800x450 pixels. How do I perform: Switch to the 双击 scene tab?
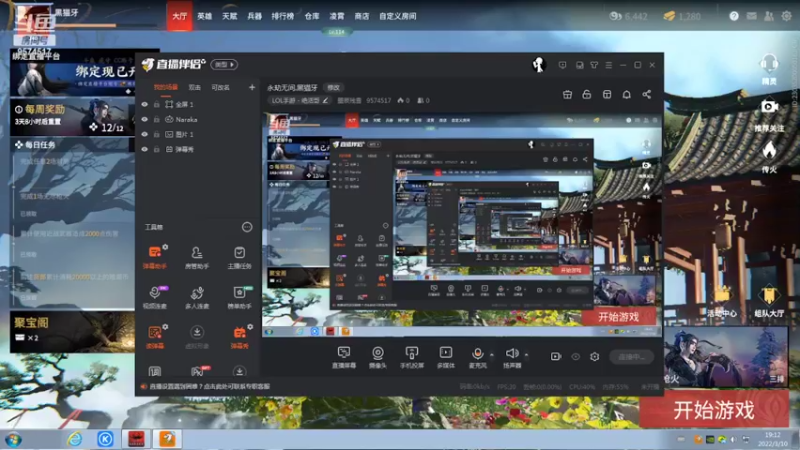point(194,88)
